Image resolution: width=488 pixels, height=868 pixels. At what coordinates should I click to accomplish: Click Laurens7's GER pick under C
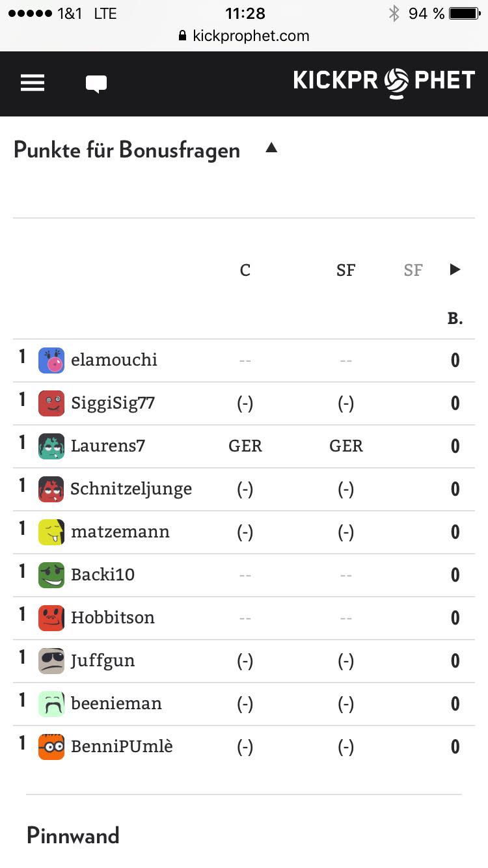(x=245, y=446)
